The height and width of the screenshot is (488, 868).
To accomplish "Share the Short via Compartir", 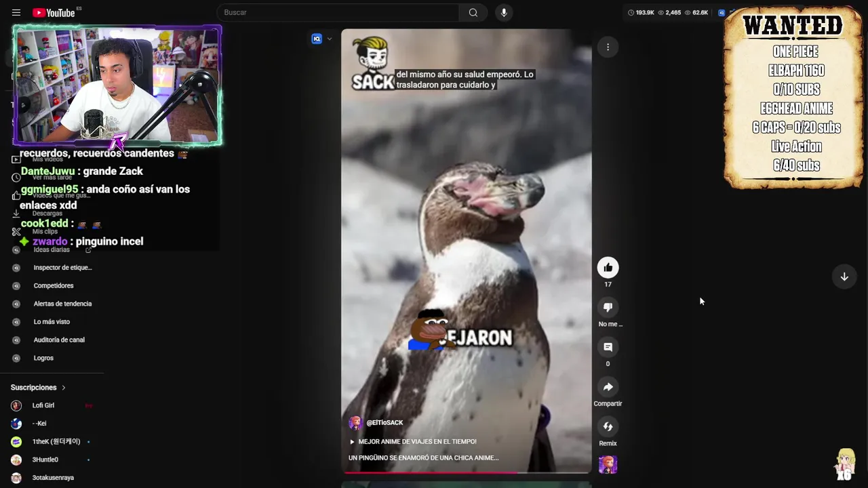I will (608, 387).
